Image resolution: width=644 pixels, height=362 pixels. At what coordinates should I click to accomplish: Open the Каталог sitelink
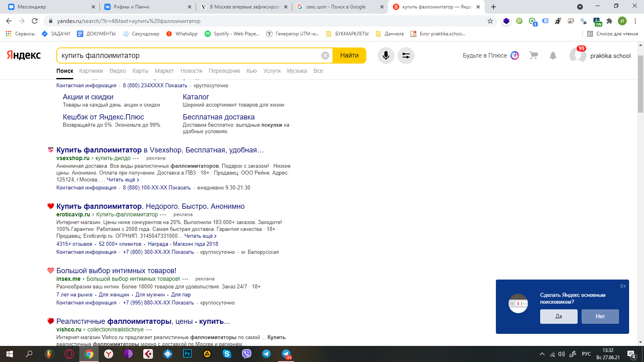[196, 97]
